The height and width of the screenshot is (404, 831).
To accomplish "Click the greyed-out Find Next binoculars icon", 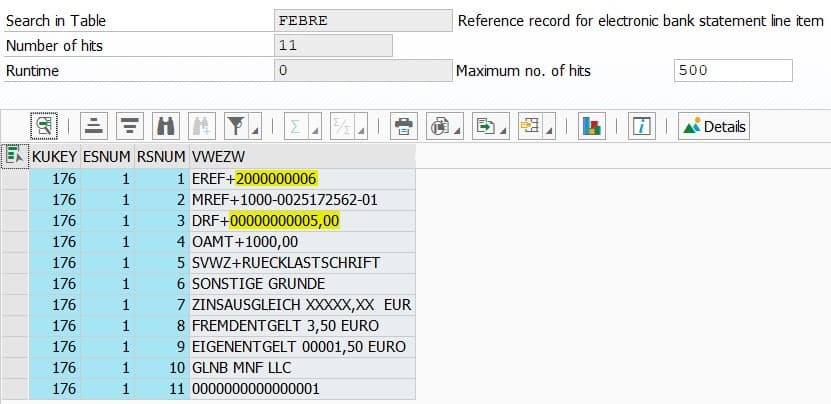I will pyautogui.click(x=201, y=126).
